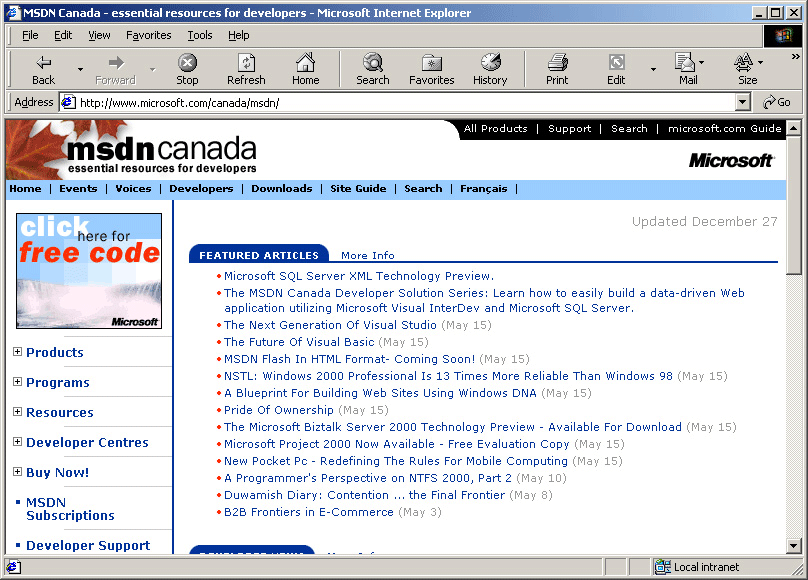The image size is (808, 580).
Task: Open the Search pane from toolbar
Action: coord(373,70)
